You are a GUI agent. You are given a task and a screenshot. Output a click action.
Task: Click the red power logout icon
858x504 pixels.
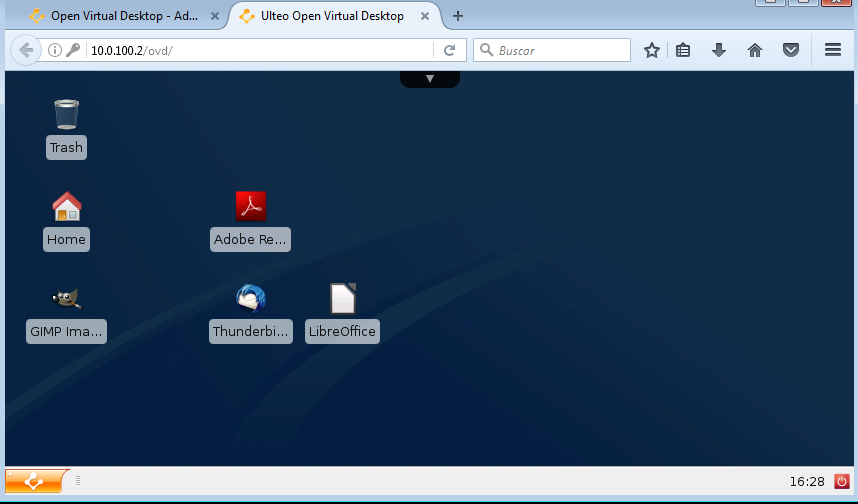pos(840,482)
